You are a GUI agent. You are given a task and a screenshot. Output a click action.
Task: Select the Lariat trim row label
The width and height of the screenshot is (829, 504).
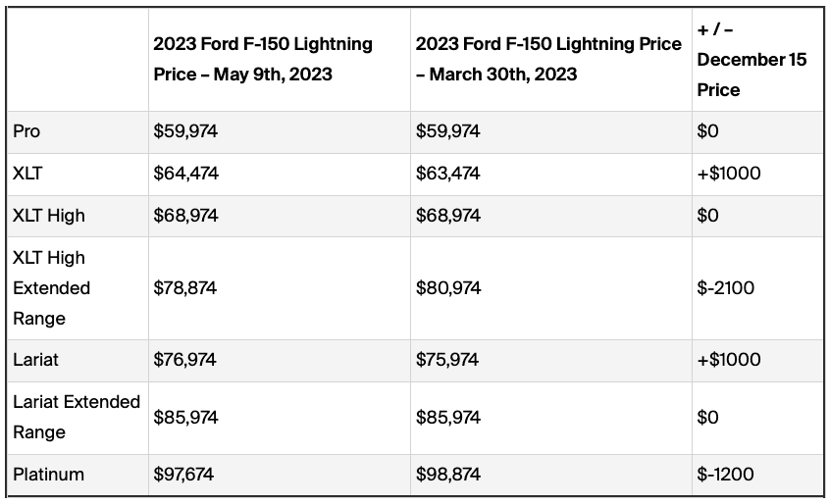[x=35, y=360]
